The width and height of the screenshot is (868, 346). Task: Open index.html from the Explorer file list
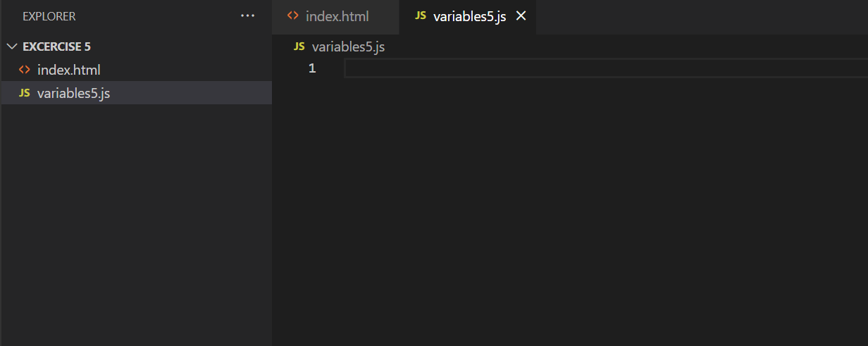click(x=69, y=70)
